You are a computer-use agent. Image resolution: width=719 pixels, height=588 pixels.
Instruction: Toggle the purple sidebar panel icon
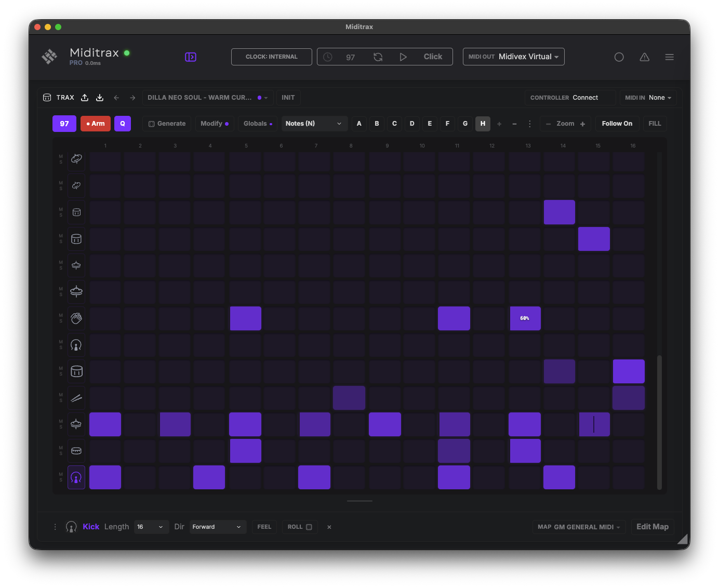pos(191,57)
